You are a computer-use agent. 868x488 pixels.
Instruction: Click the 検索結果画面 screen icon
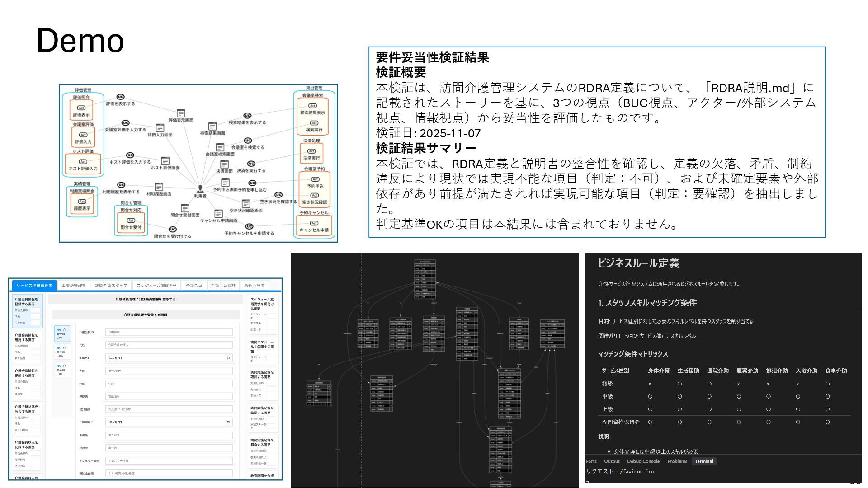click(212, 127)
